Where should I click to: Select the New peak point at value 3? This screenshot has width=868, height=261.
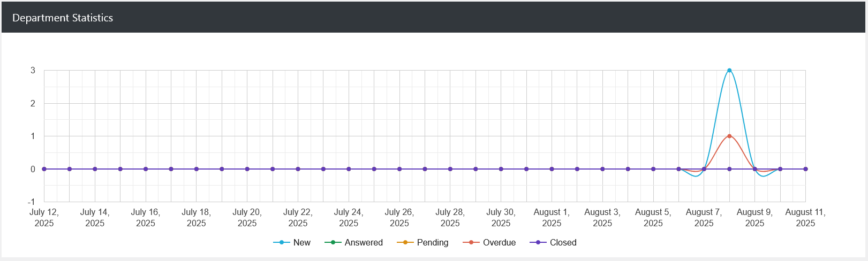[729, 71]
